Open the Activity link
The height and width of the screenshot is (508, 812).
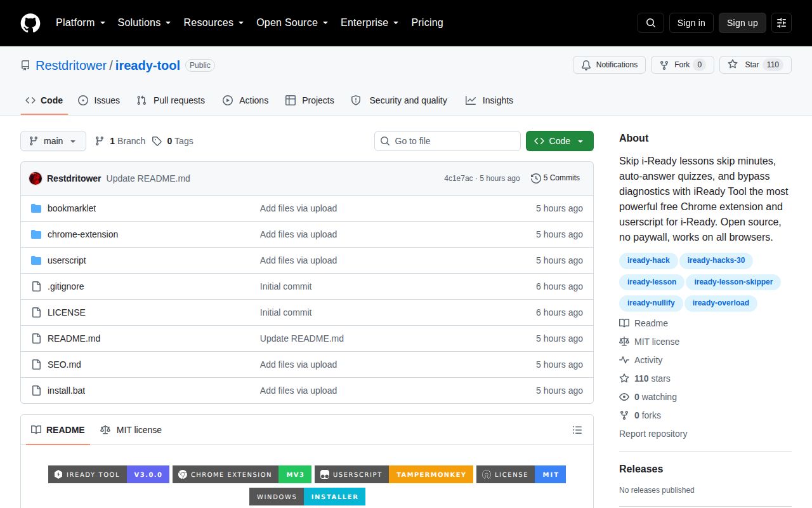pyautogui.click(x=641, y=360)
